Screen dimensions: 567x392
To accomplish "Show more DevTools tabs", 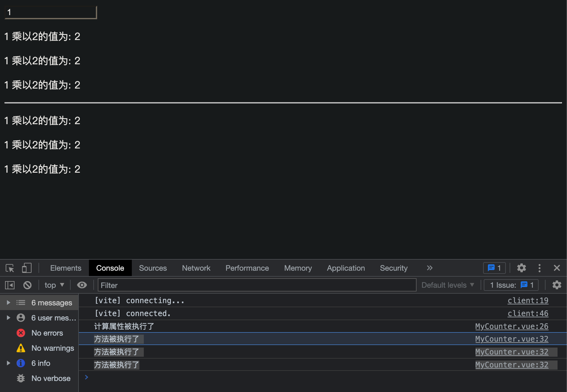I will [430, 268].
